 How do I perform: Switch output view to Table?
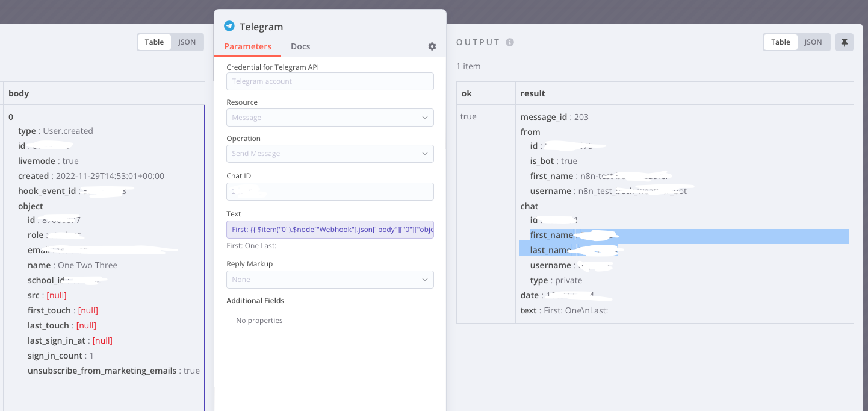781,42
